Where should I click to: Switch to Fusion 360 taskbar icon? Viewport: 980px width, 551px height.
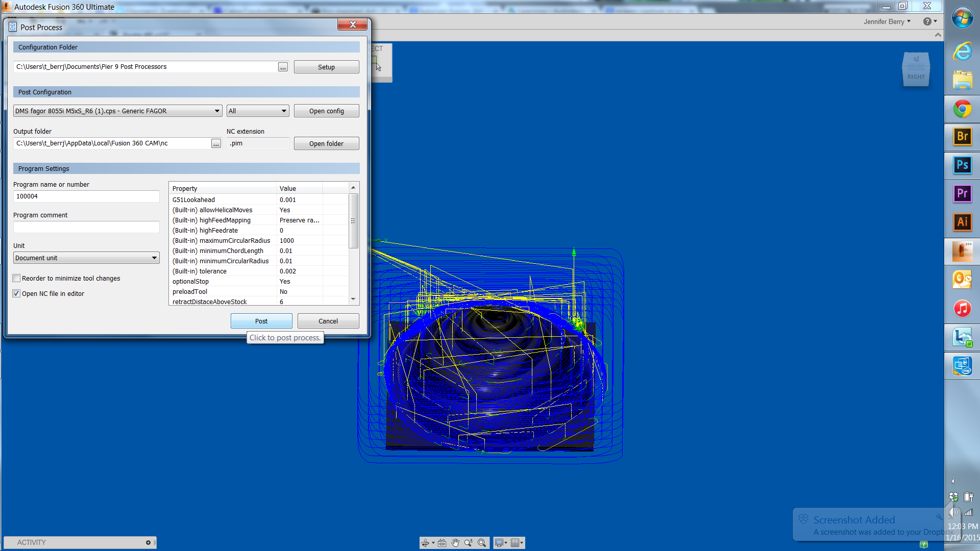(x=962, y=251)
